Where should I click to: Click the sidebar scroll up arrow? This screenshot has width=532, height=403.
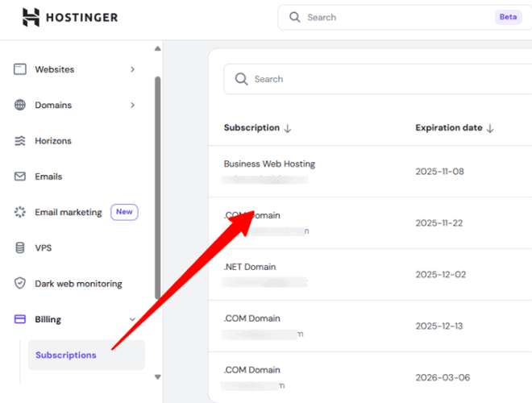[x=157, y=48]
